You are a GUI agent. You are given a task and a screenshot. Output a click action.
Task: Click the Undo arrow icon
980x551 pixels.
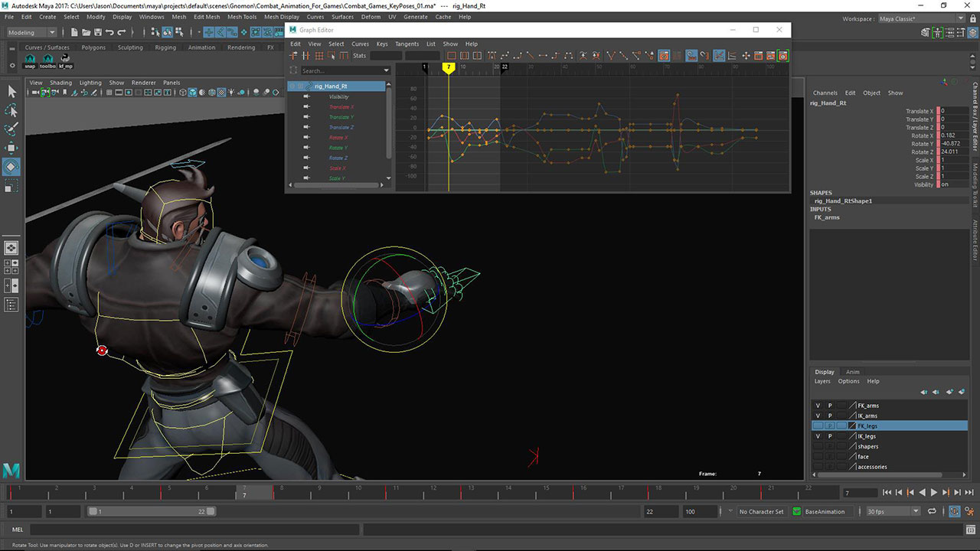[x=110, y=32]
